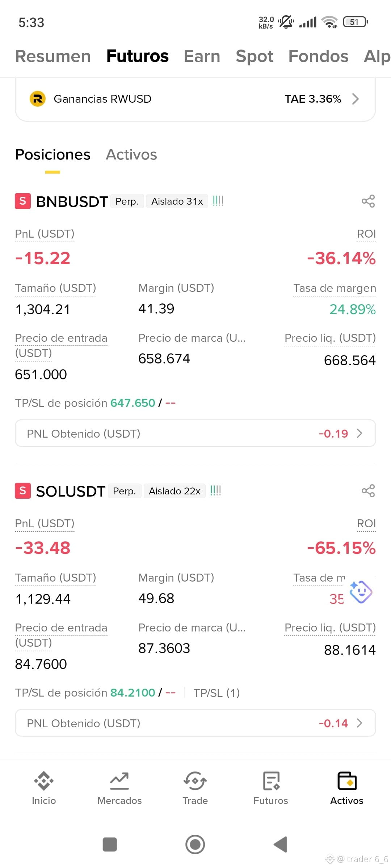The height and width of the screenshot is (868, 391).
Task: Select the Activos sub-tab beside Posiciones
Action: [131, 155]
